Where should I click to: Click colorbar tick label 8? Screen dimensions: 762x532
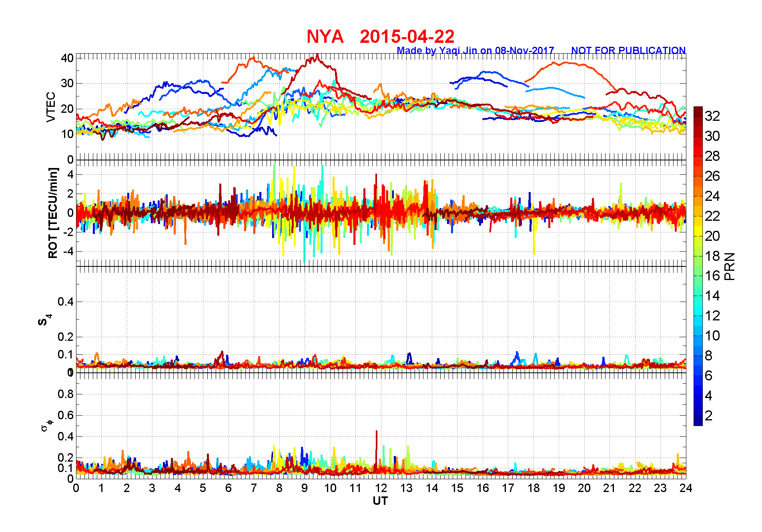(709, 356)
